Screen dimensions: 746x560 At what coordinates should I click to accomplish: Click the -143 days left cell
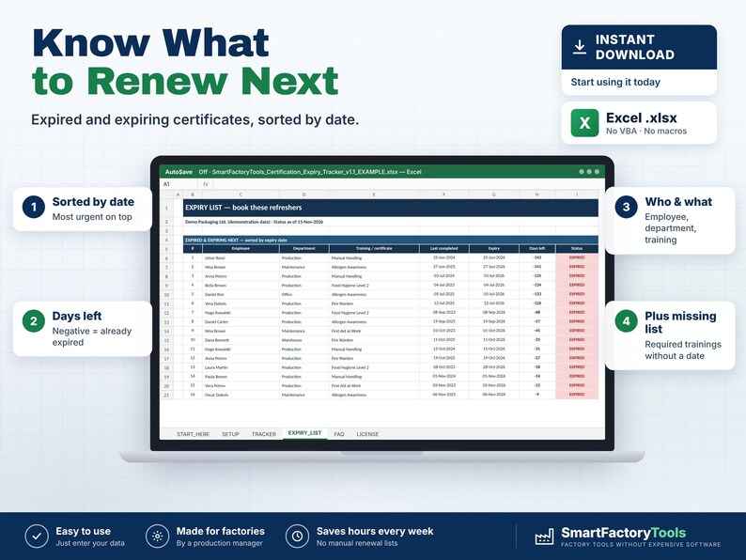click(x=537, y=257)
